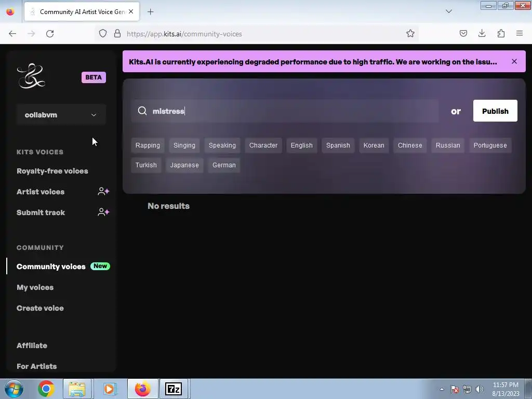Dismiss the degraded performance banner
Screen dimensions: 532x399
(x=514, y=61)
